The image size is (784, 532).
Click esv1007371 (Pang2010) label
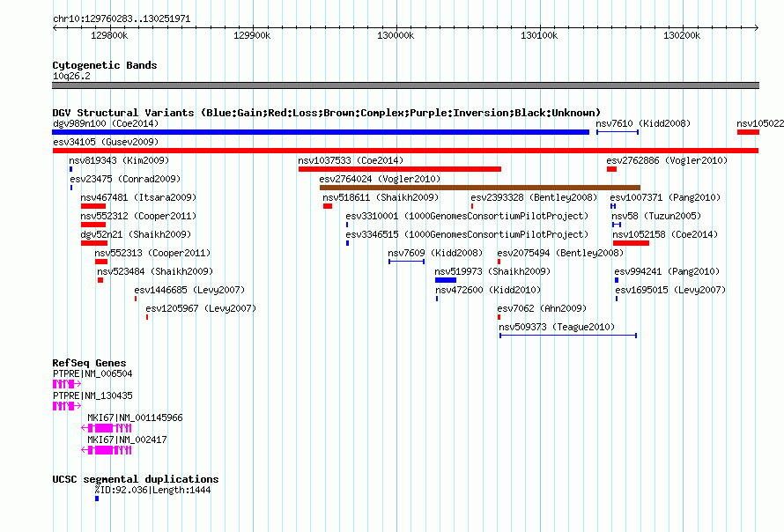(665, 197)
